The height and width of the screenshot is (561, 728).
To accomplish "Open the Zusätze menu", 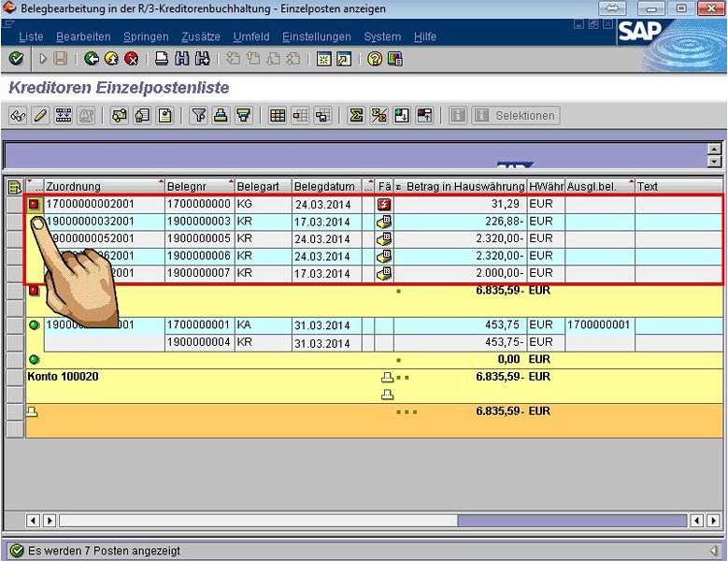I will click(201, 36).
